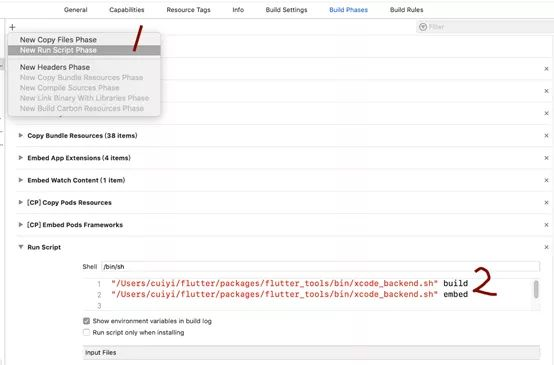Click the Shell path input field
The width and height of the screenshot is (554, 365).
[x=320, y=266]
